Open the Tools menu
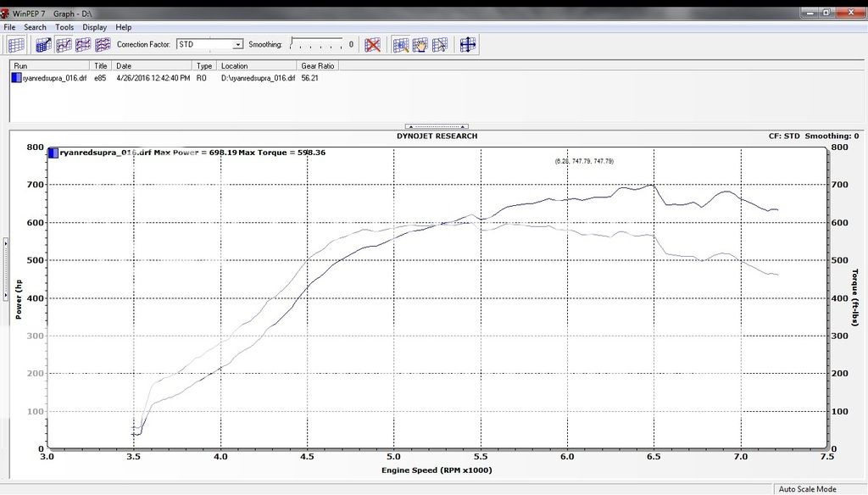This screenshot has width=868, height=495. click(x=64, y=26)
